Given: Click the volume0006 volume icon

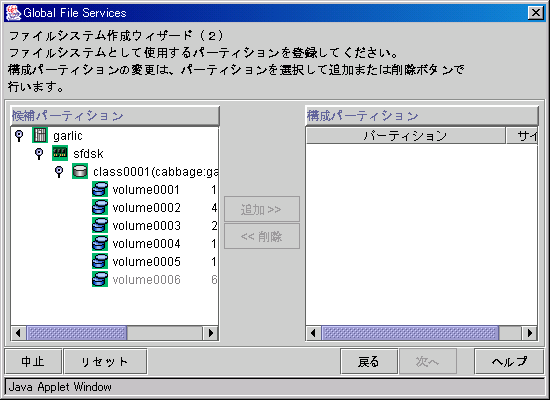Looking at the screenshot, I should tap(100, 279).
